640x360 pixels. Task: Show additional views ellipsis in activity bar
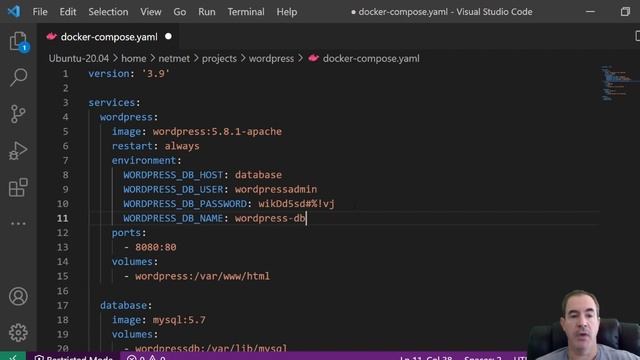(x=18, y=224)
